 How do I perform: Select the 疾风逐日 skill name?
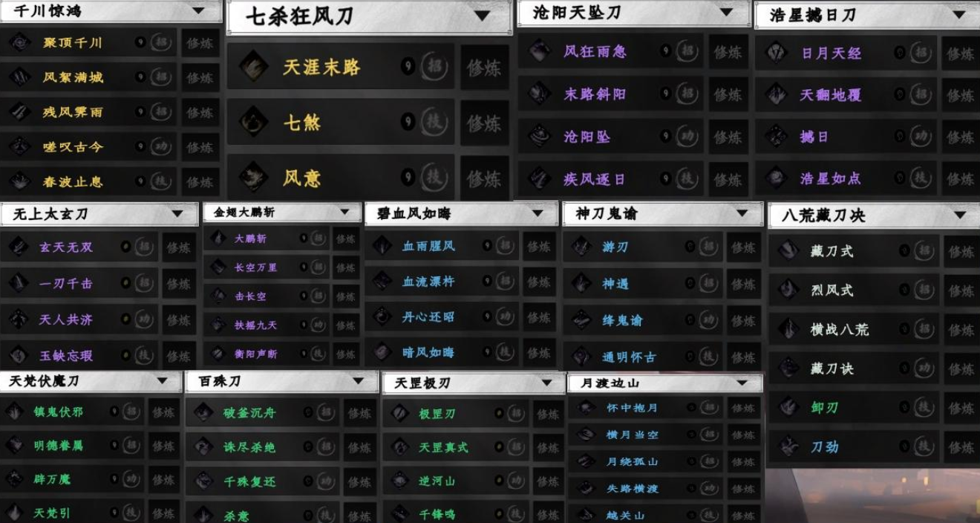coord(594,179)
